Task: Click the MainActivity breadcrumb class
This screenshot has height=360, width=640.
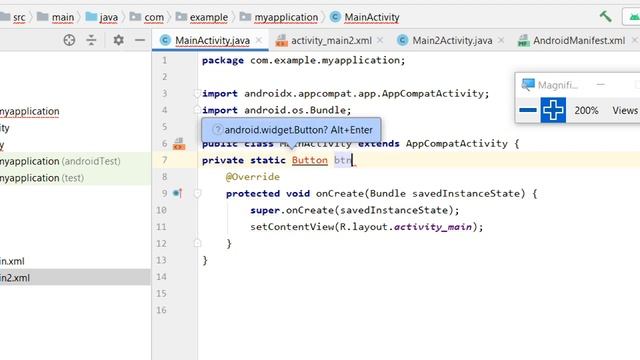Action: tap(365, 17)
